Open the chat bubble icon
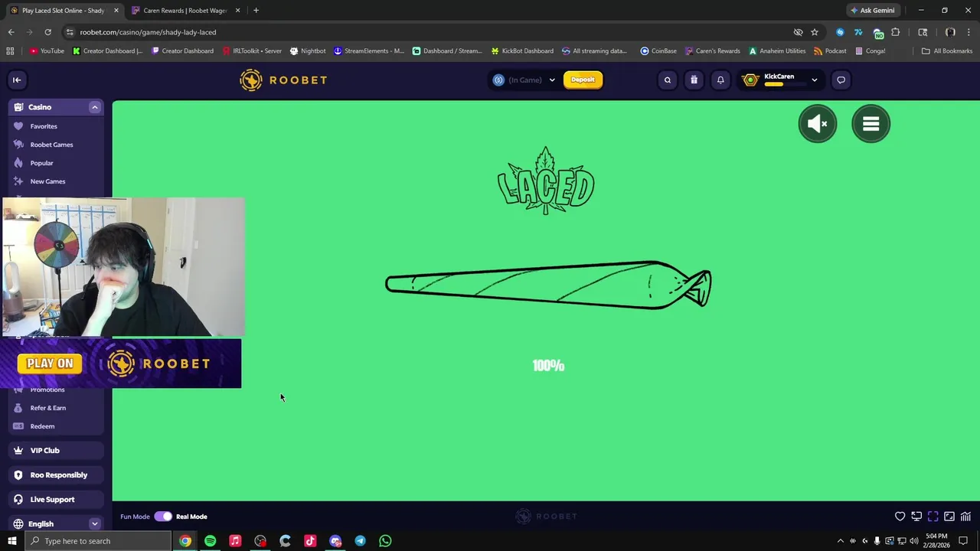The image size is (980, 551). [841, 80]
